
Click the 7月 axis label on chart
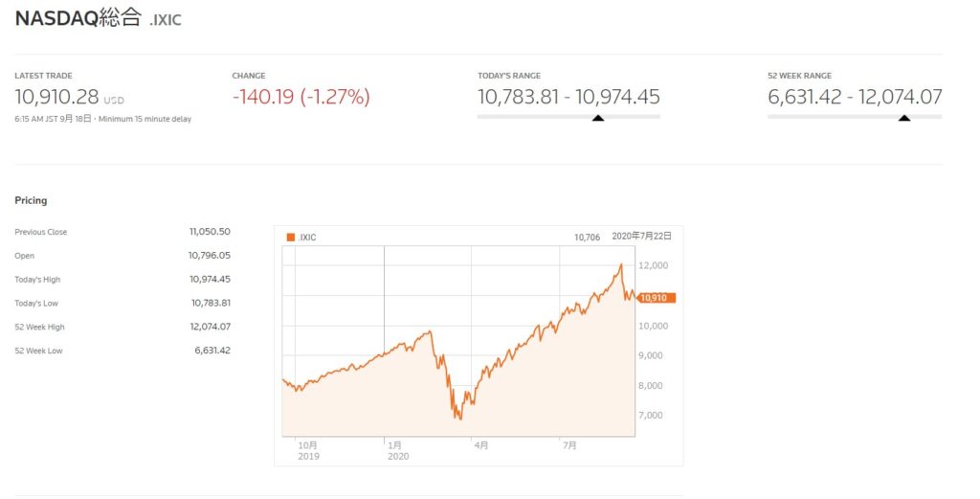click(x=569, y=445)
